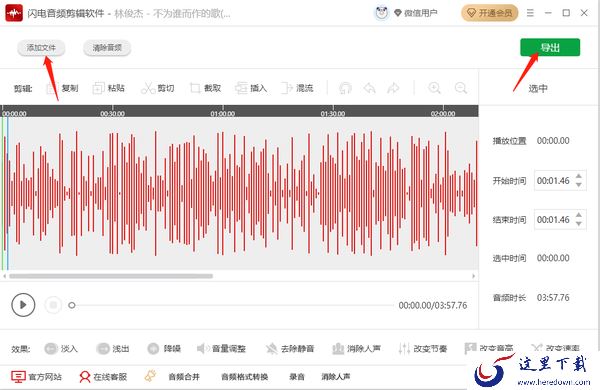Image resolution: width=600 pixels, height=390 pixels.
Task: Switch to the 选中 tab in the right panel
Action: (538, 88)
